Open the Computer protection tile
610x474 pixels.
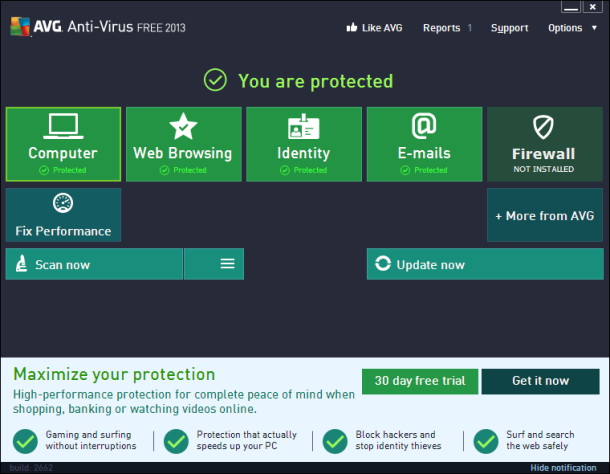[63, 144]
